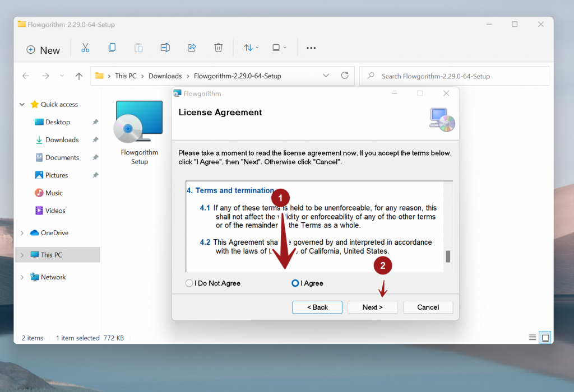Expand the address bar history dropdown
Screen dimensions: 574x392
pyautogui.click(x=326, y=76)
